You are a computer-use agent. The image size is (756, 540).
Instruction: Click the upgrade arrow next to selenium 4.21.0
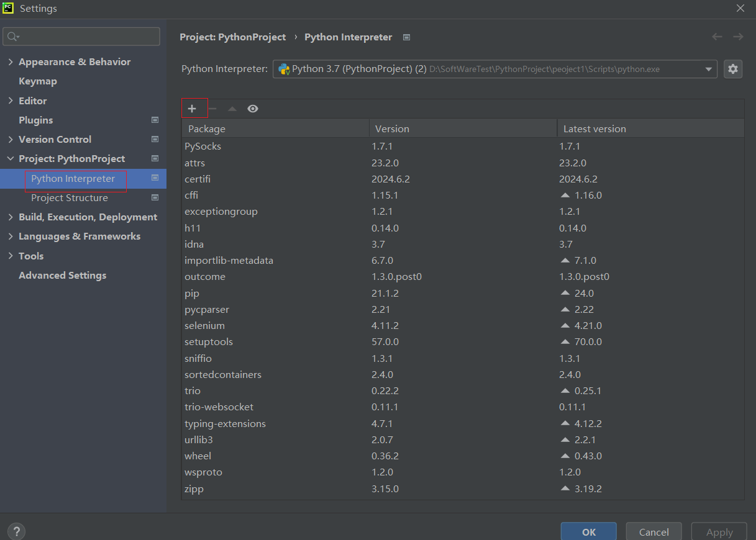[565, 325]
